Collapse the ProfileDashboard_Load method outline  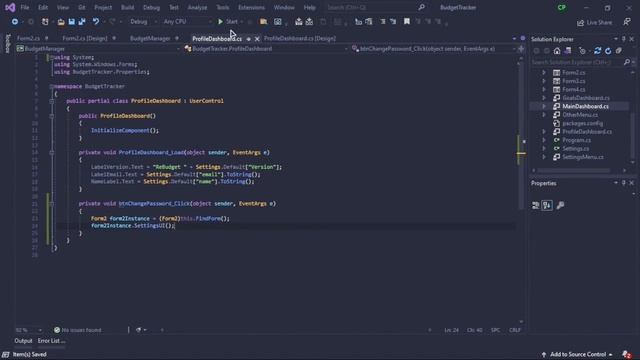[x=51, y=153]
